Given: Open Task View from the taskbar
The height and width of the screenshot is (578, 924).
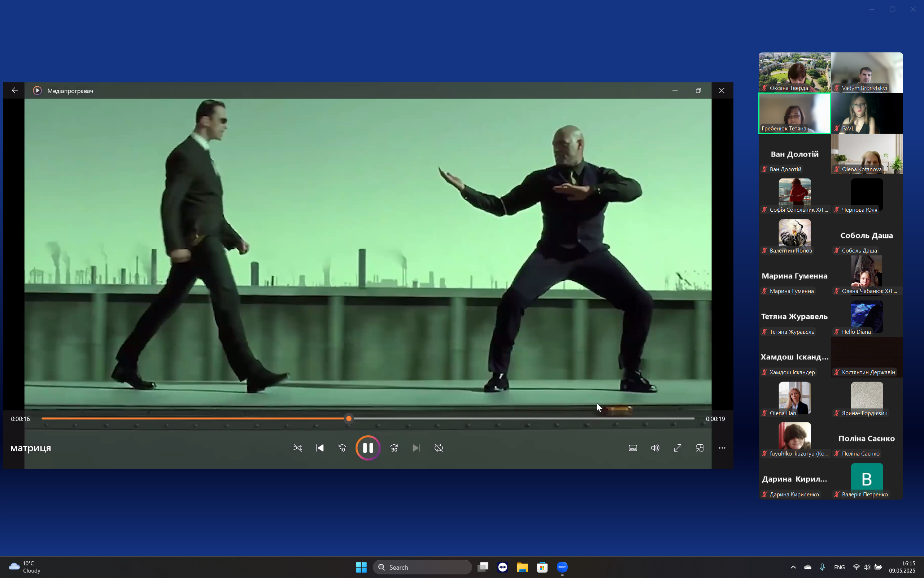Looking at the screenshot, I should (x=483, y=567).
